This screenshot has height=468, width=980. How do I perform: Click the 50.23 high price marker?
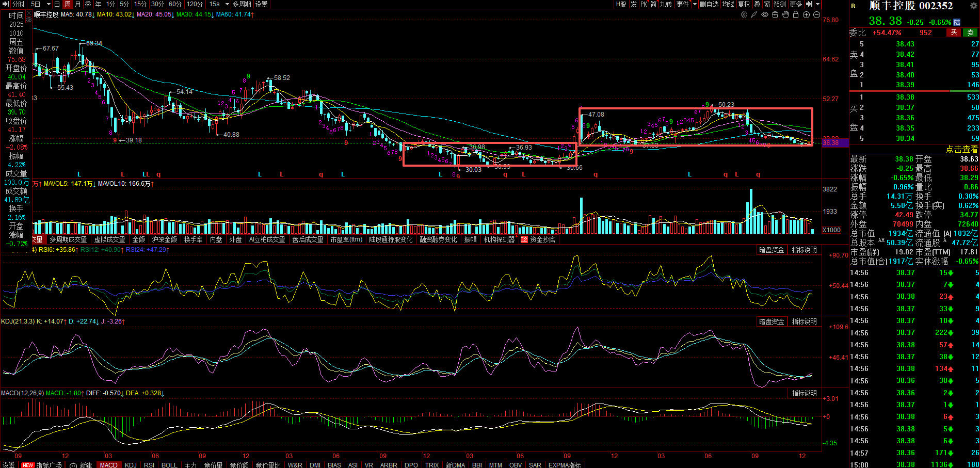[726, 105]
